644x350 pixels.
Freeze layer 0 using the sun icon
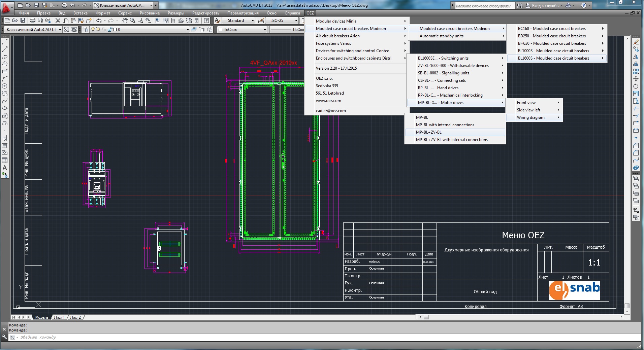[x=98, y=30]
